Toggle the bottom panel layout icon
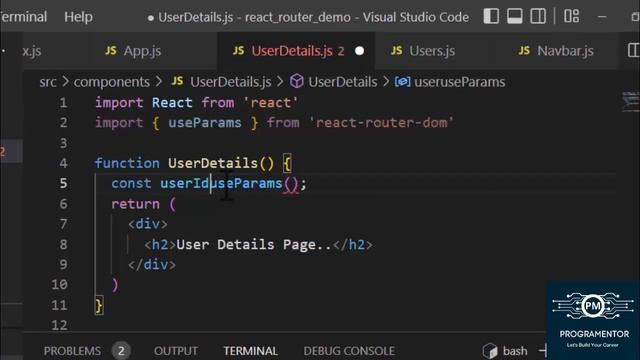640x360 pixels. pyautogui.click(x=515, y=17)
